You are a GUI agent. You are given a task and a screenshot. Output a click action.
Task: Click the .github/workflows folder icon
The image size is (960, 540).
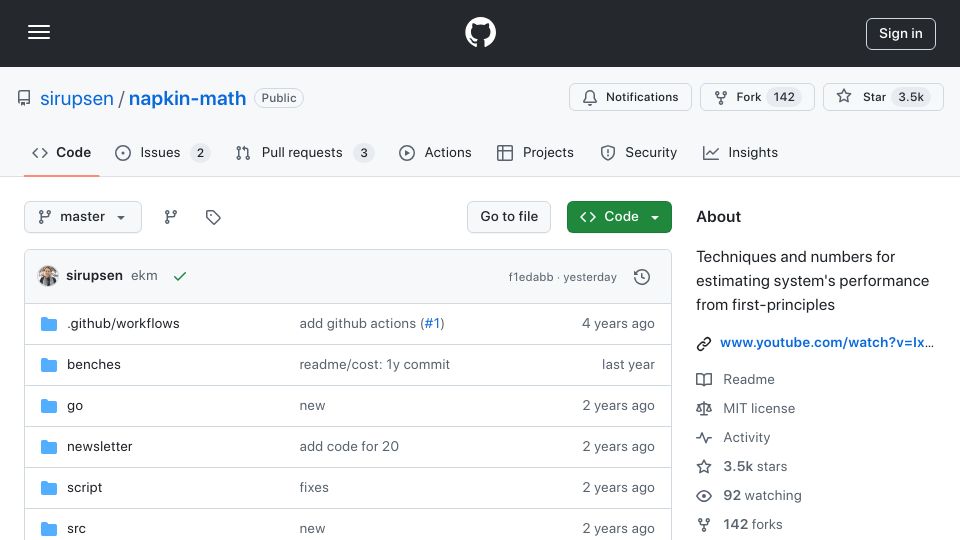coord(49,324)
